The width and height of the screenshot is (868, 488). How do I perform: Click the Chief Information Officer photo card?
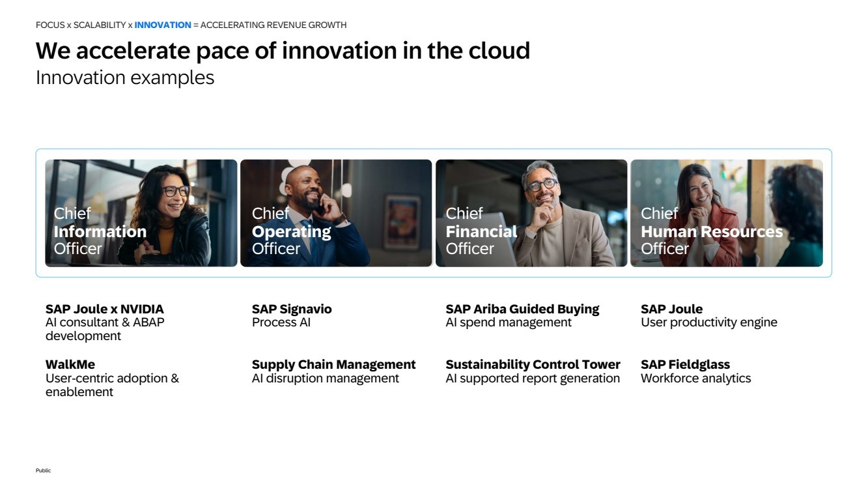coord(141,213)
